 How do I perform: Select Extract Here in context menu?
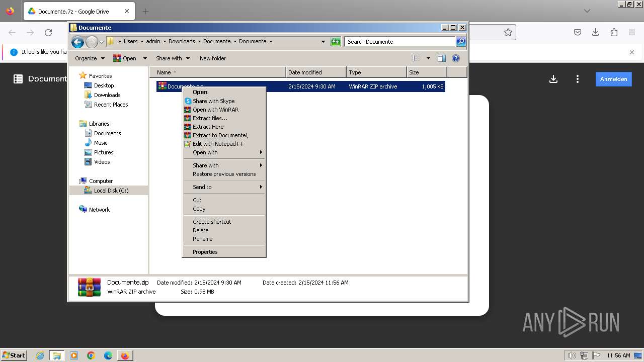point(224,127)
